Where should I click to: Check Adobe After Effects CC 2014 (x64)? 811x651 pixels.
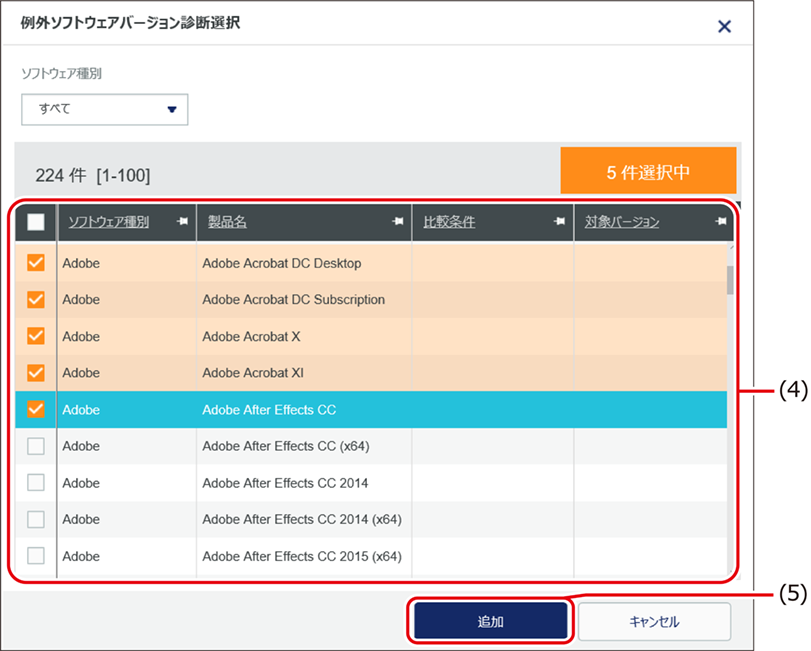point(36,519)
